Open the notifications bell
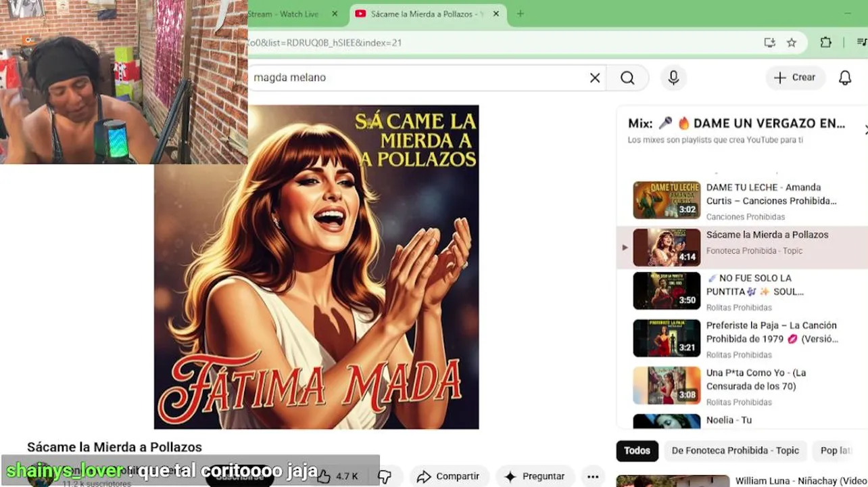 point(845,78)
